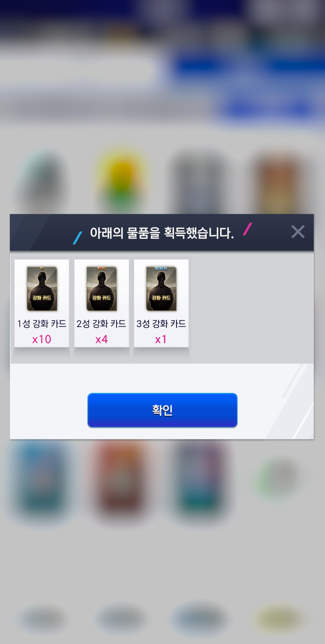Click the 1성 강화 카드 name text
Viewport: 325px width, 644px height.
[x=42, y=324]
